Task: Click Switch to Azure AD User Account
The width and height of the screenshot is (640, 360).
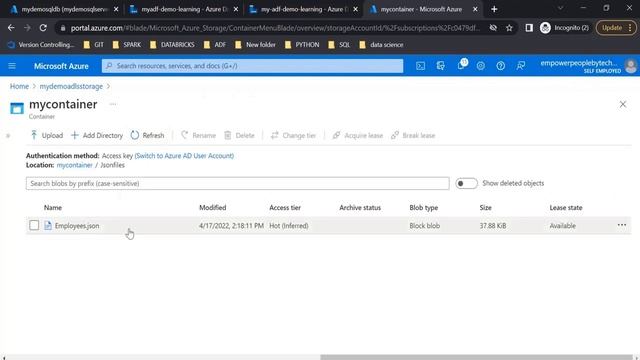Action: (184, 156)
